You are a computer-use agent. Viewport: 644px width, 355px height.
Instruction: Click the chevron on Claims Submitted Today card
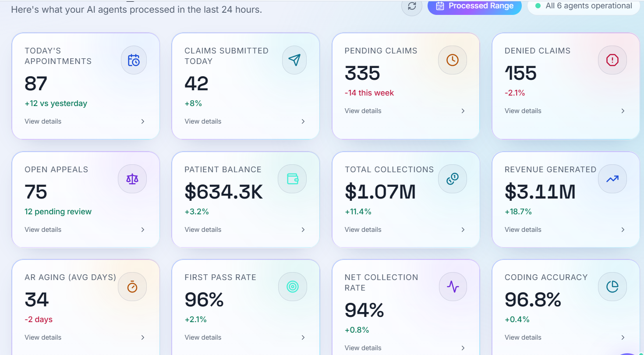click(x=303, y=121)
